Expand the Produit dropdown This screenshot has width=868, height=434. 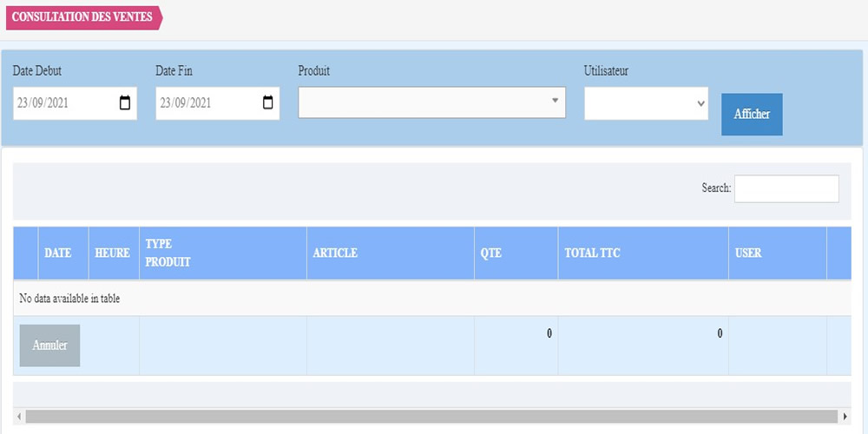(431, 102)
